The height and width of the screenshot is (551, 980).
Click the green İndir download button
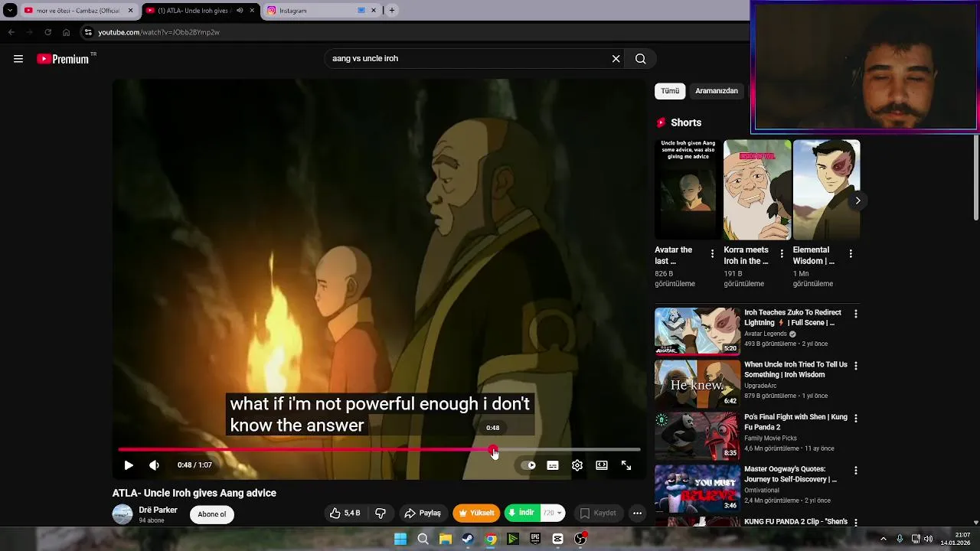click(x=521, y=514)
